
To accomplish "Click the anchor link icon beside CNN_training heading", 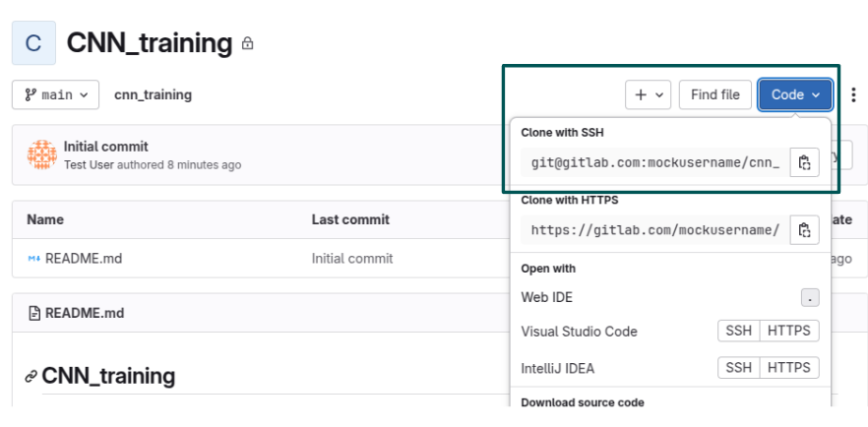I will [31, 376].
